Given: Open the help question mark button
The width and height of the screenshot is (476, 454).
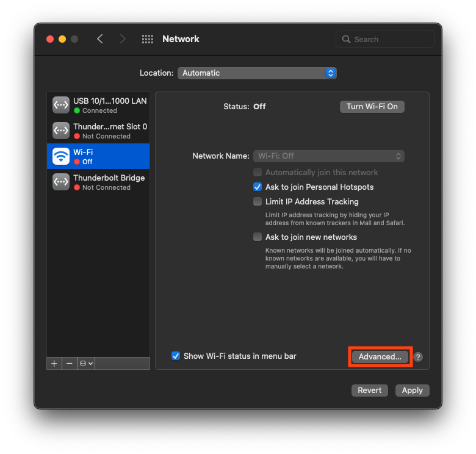Looking at the screenshot, I should pyautogui.click(x=418, y=357).
